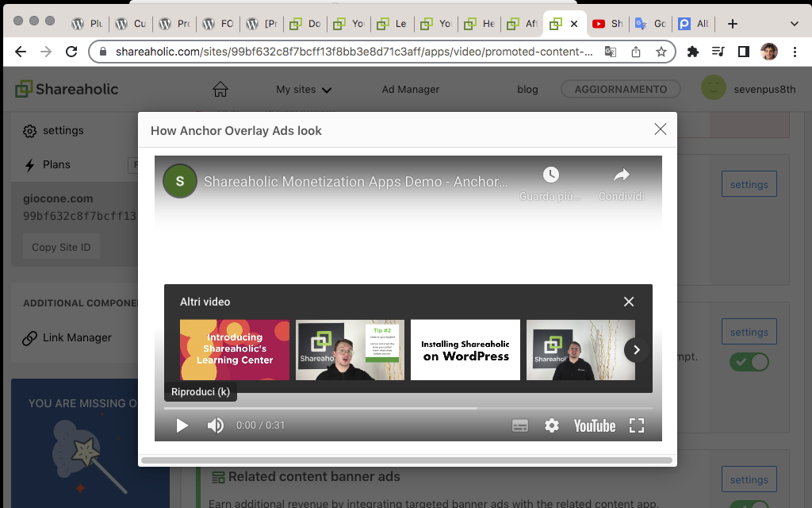Show next suggested videos arrow
The width and height of the screenshot is (812, 508).
click(637, 350)
